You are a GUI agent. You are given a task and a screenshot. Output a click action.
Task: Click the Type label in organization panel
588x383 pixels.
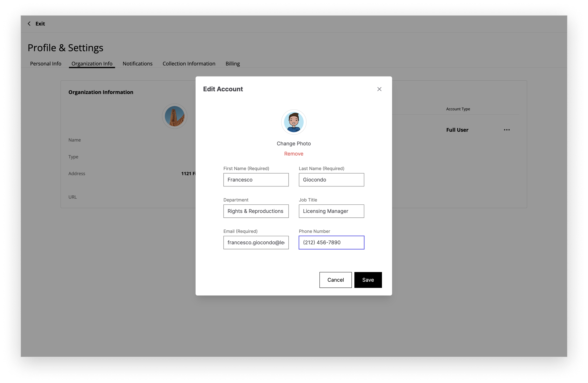[73, 157]
